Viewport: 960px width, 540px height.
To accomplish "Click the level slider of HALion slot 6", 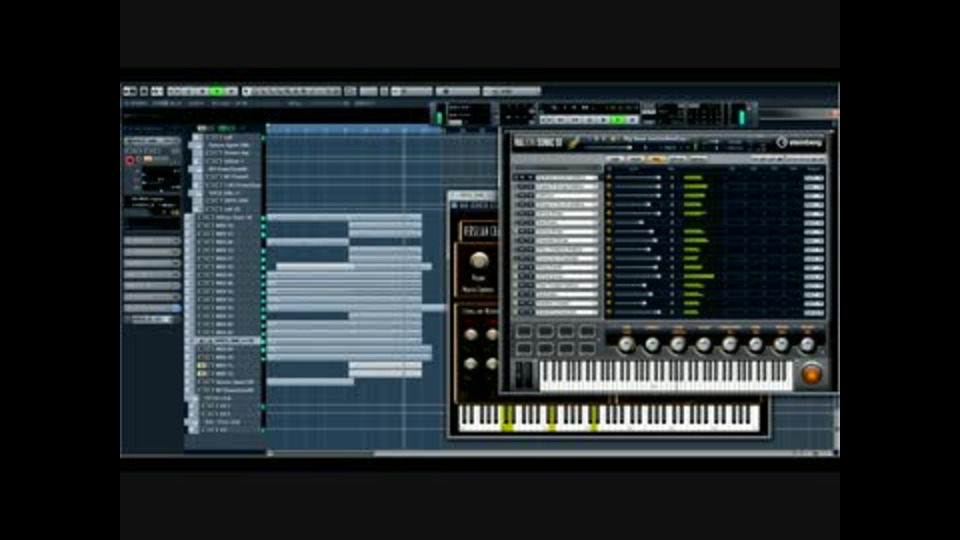I will pos(638,222).
